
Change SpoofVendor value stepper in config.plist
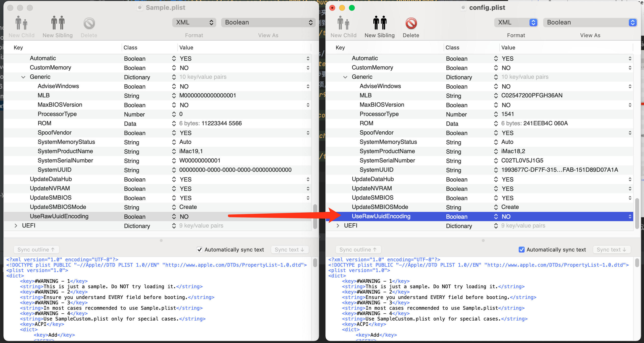tap(630, 133)
